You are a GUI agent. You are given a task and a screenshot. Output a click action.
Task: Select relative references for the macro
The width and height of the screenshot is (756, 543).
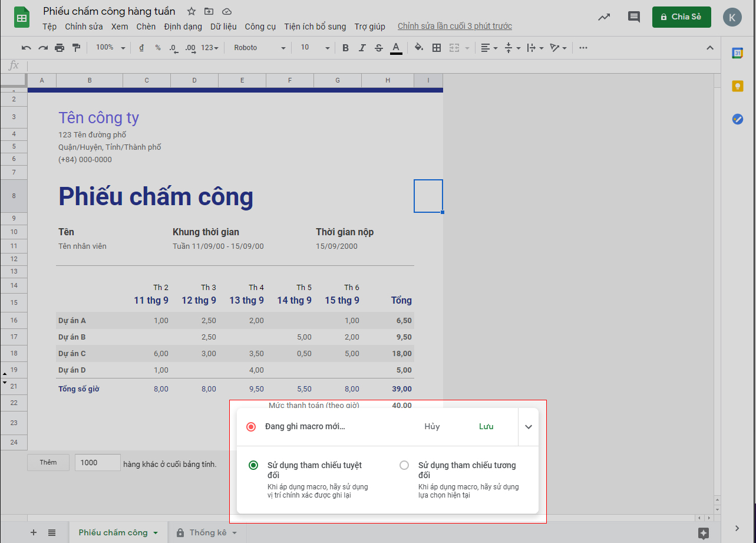(404, 465)
